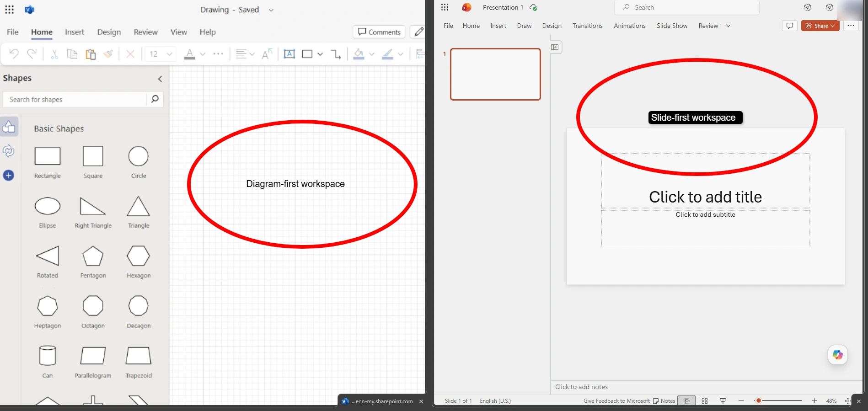The width and height of the screenshot is (868, 411).
Task: Open the Transitions tab in PowerPoint
Action: pyautogui.click(x=587, y=26)
